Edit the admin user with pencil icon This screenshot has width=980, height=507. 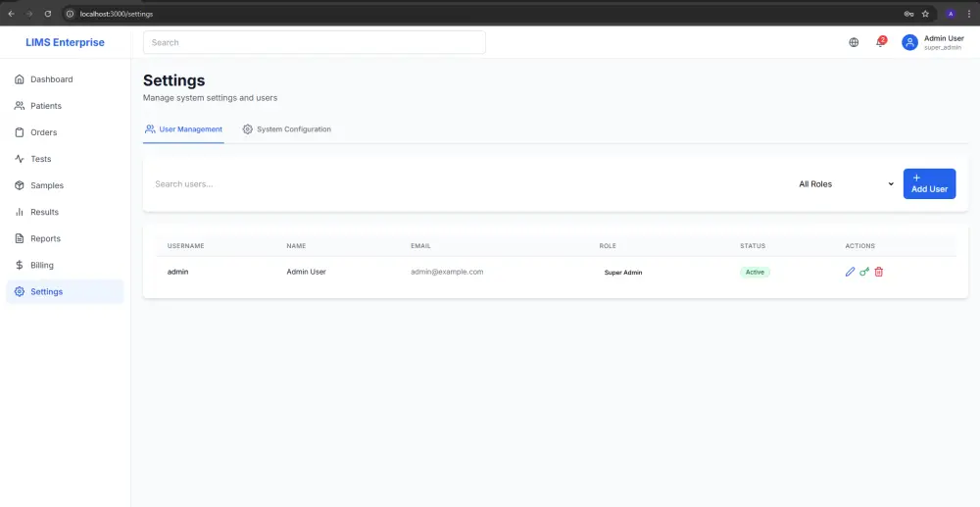tap(850, 272)
